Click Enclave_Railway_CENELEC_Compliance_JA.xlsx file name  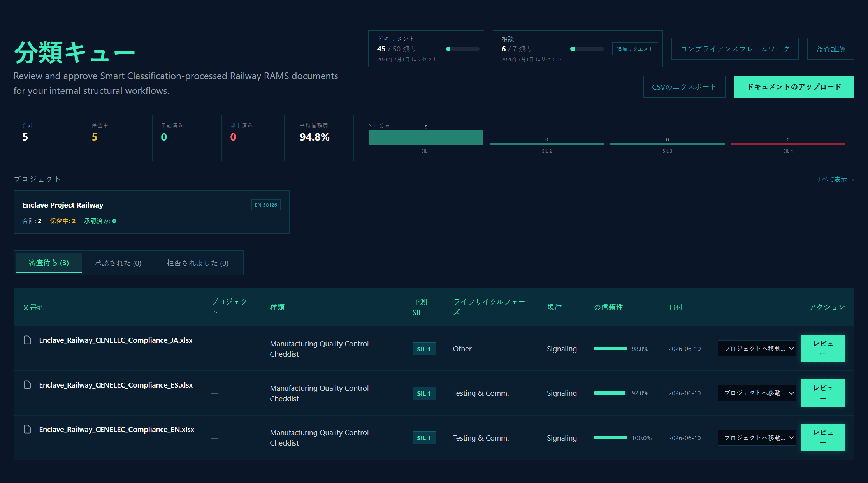pyautogui.click(x=116, y=340)
